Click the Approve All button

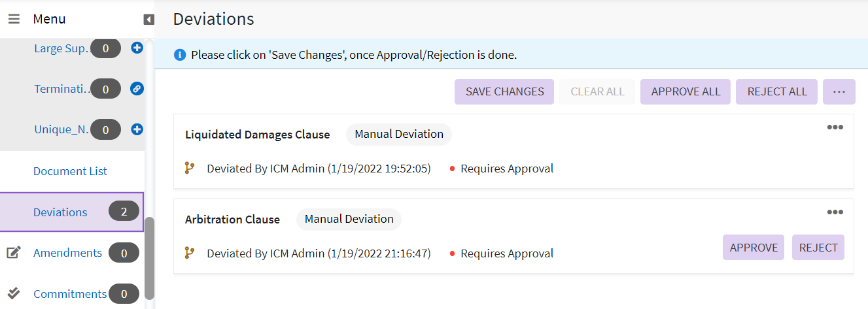click(686, 91)
